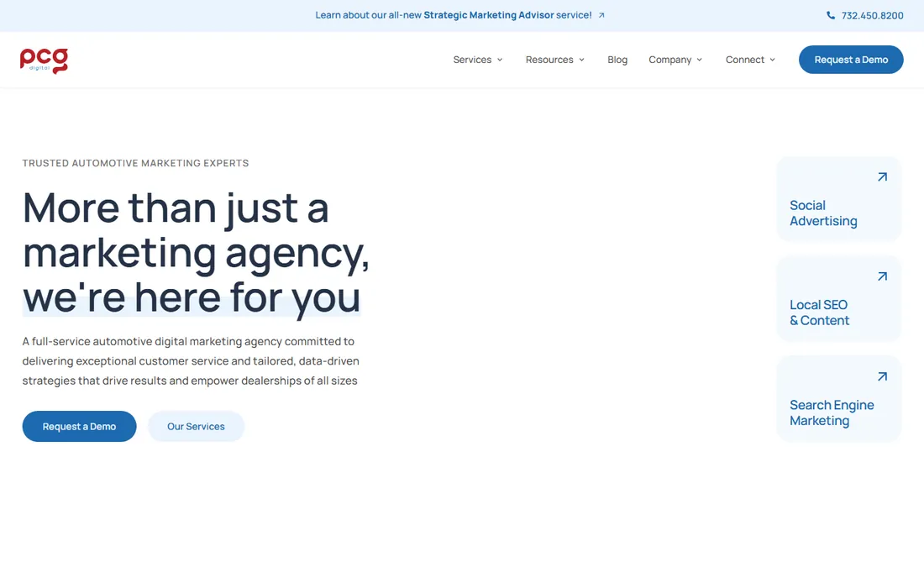The width and height of the screenshot is (924, 578).
Task: Expand the Company dropdown chevron
Action: (700, 60)
